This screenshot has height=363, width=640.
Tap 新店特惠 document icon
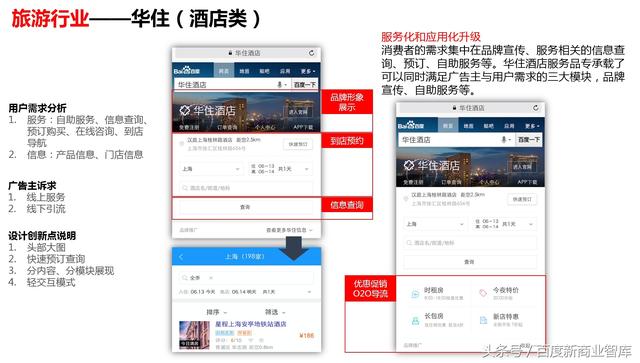click(483, 320)
